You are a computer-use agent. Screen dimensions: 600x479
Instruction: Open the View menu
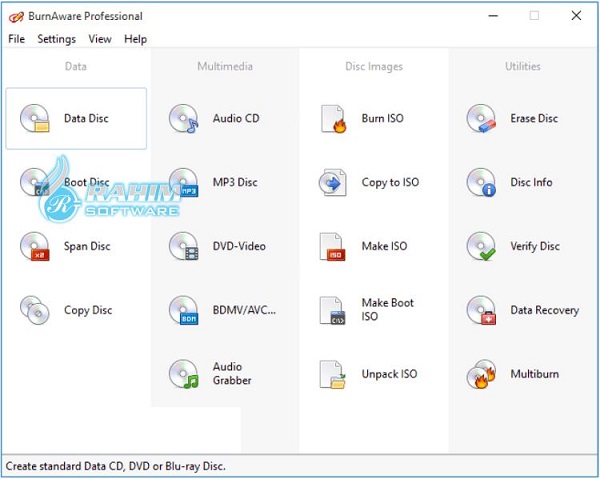click(x=100, y=39)
